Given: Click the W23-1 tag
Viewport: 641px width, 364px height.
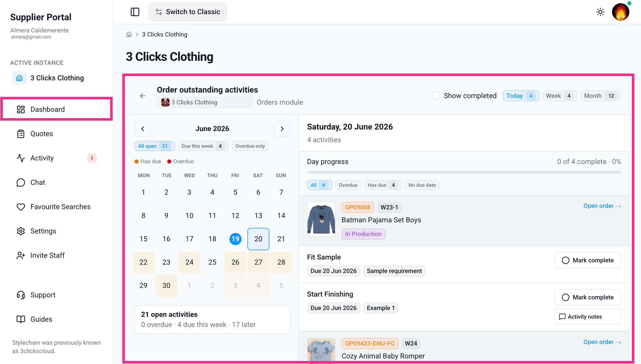Looking at the screenshot, I should [389, 207].
